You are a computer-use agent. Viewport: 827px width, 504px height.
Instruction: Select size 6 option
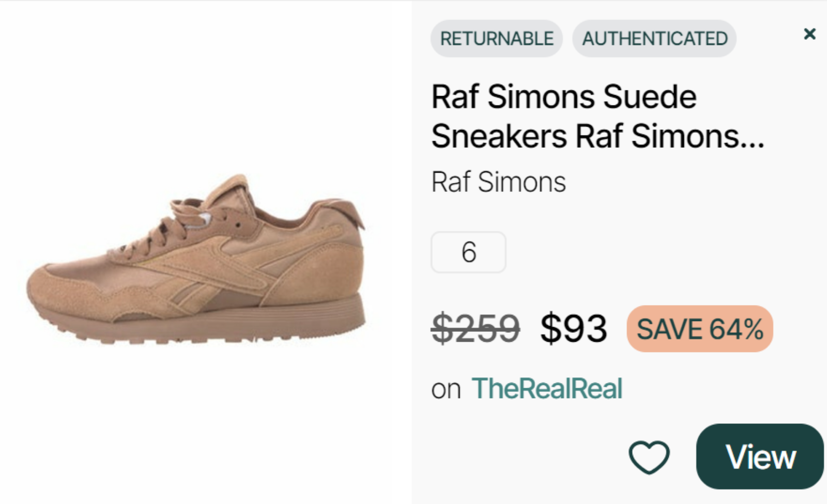[468, 252]
